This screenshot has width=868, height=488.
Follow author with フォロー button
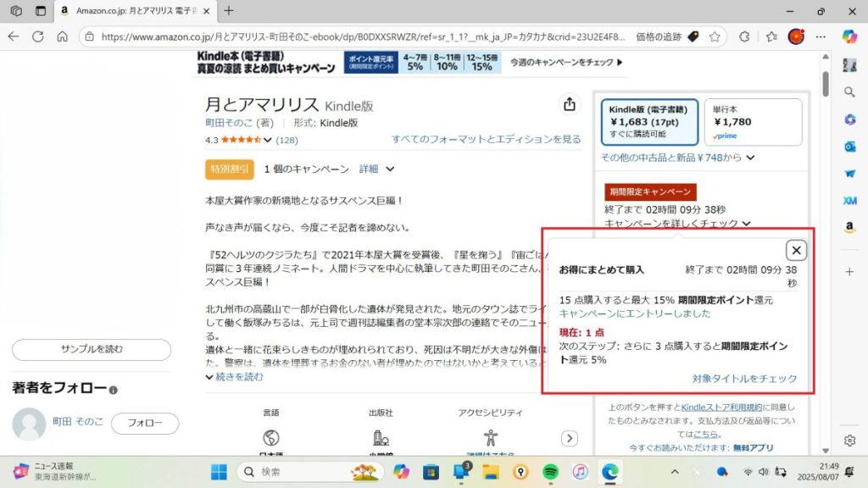click(x=145, y=423)
